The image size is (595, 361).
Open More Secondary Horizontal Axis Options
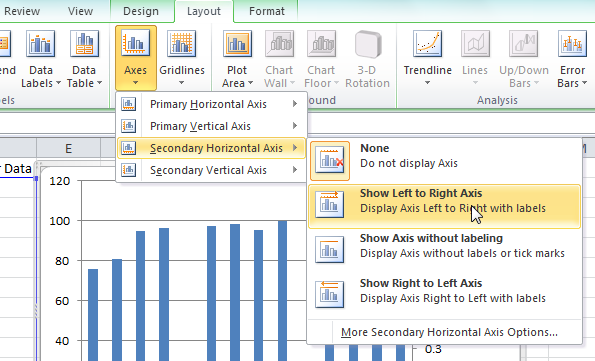pyautogui.click(x=449, y=332)
